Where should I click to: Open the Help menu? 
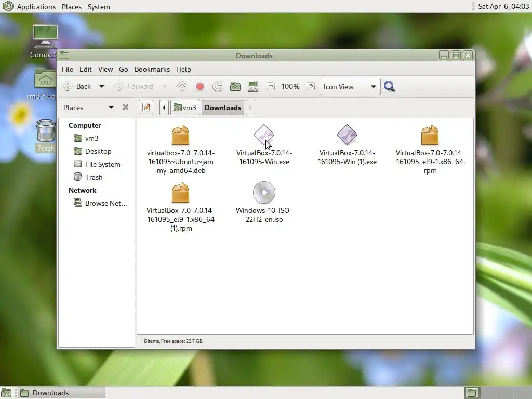pyautogui.click(x=183, y=69)
